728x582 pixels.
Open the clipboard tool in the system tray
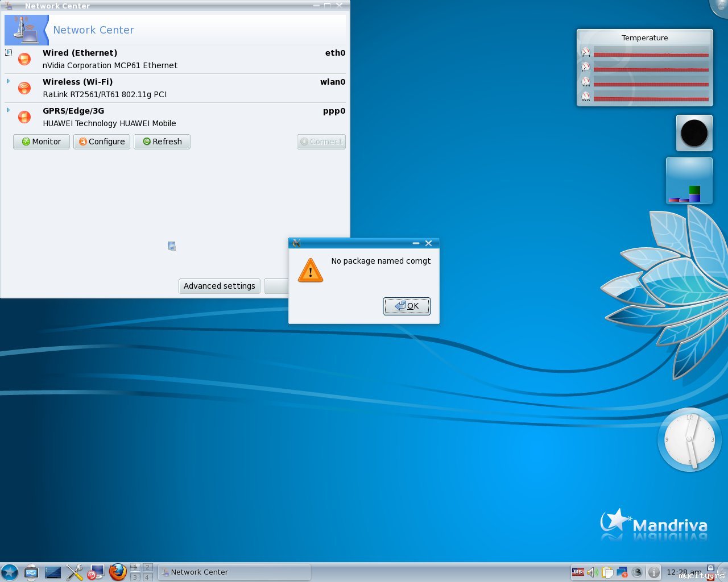pos(607,572)
